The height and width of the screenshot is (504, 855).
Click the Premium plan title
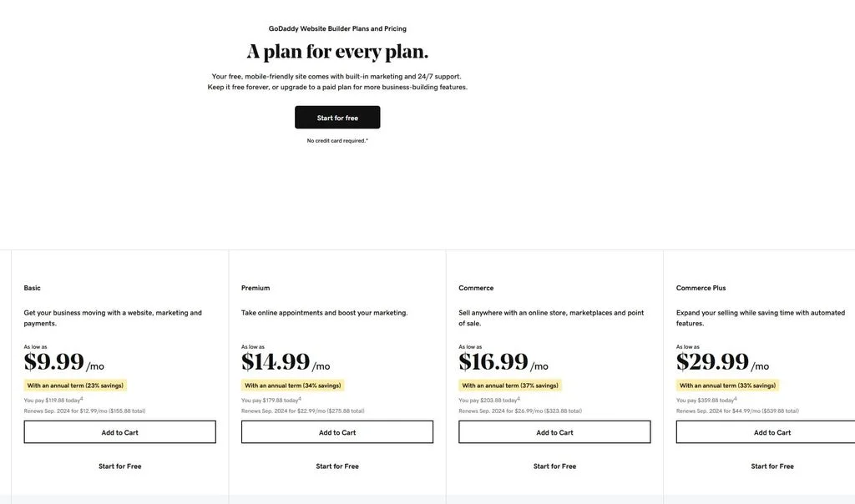pos(255,288)
